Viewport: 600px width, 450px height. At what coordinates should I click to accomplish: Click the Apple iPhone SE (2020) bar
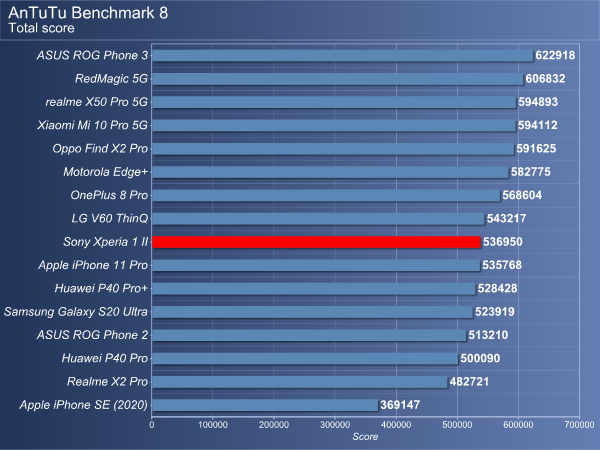265,405
